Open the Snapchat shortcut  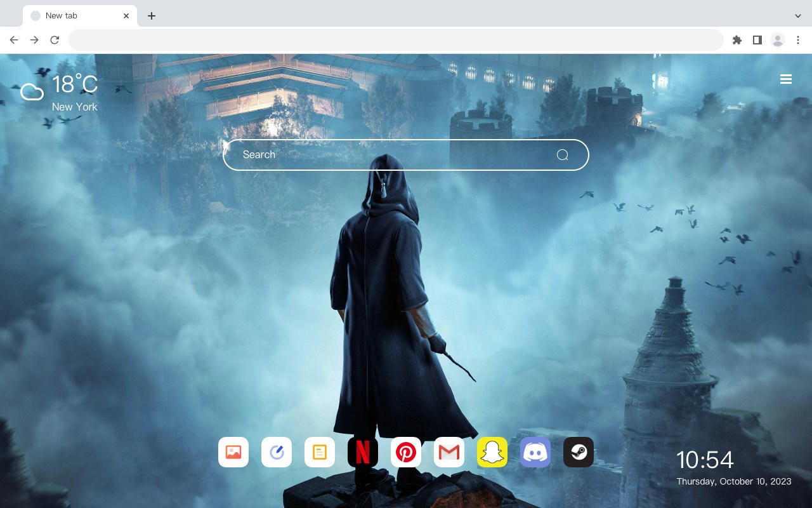click(492, 452)
